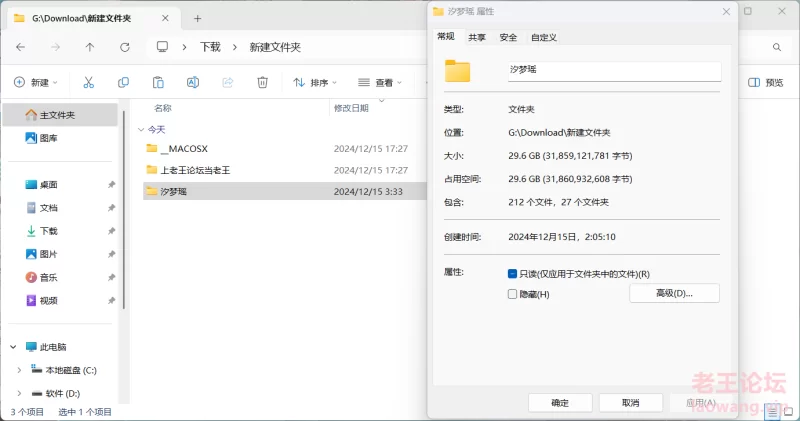800x421 pixels.
Task: Click 下载 in the address breadcrumb
Action: click(210, 47)
